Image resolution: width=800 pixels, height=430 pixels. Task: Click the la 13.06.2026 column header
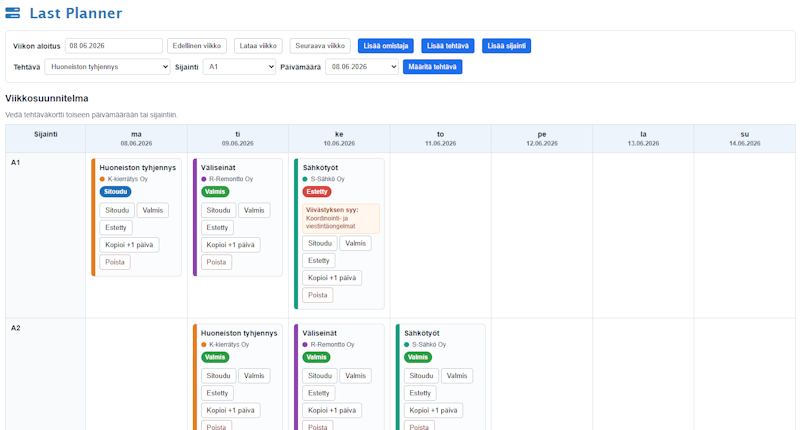pyautogui.click(x=643, y=139)
